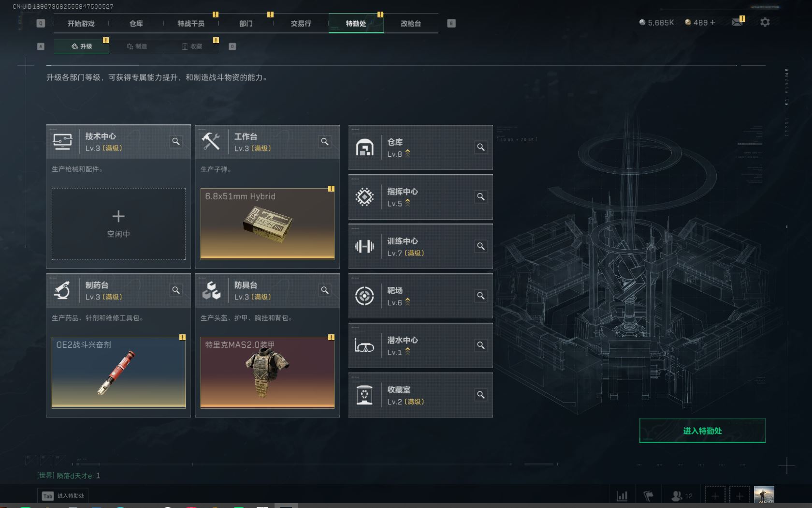Click the stats bar chart icon
Image resolution: width=812 pixels, height=508 pixels.
click(622, 496)
